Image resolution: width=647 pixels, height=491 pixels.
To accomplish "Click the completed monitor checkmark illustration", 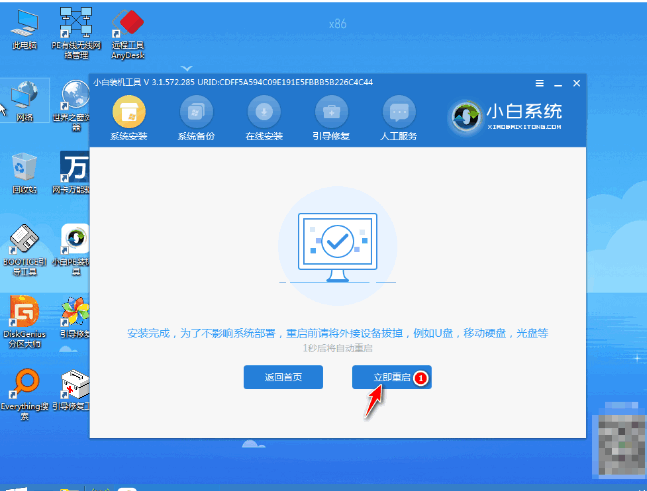I will click(338, 246).
